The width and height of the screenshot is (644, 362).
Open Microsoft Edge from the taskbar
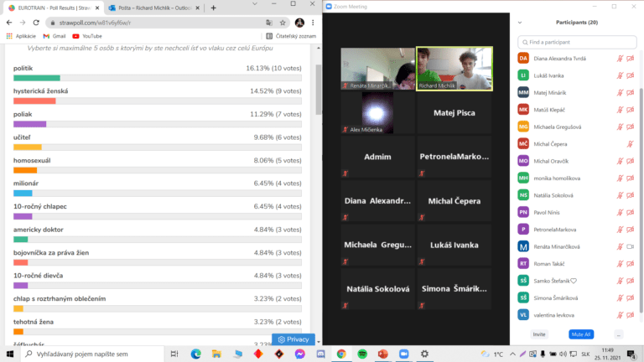click(196, 354)
